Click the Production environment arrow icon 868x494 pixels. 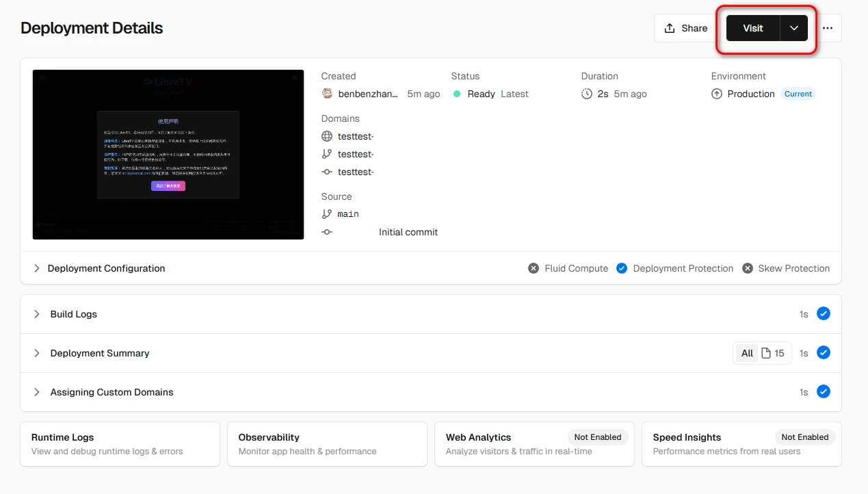click(x=717, y=94)
